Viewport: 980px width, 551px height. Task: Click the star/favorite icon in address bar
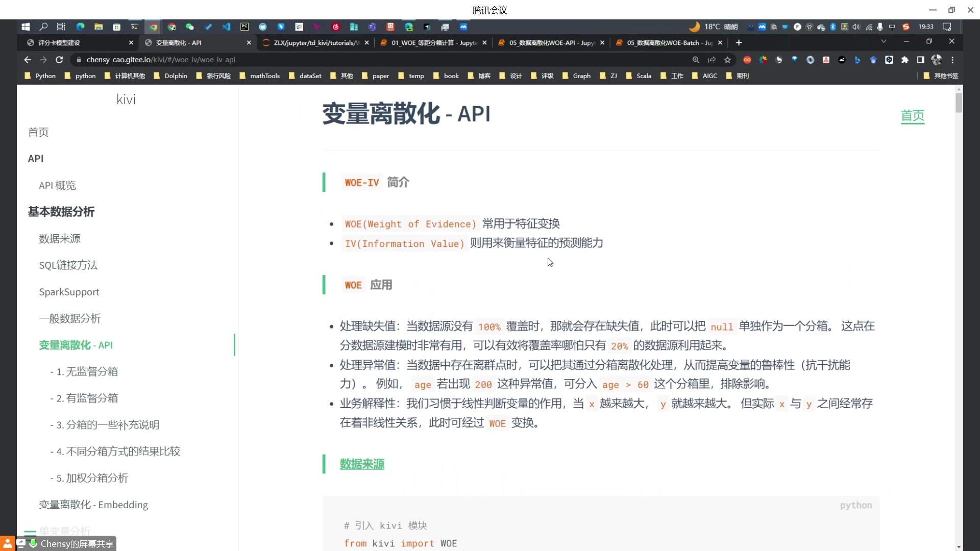click(727, 60)
